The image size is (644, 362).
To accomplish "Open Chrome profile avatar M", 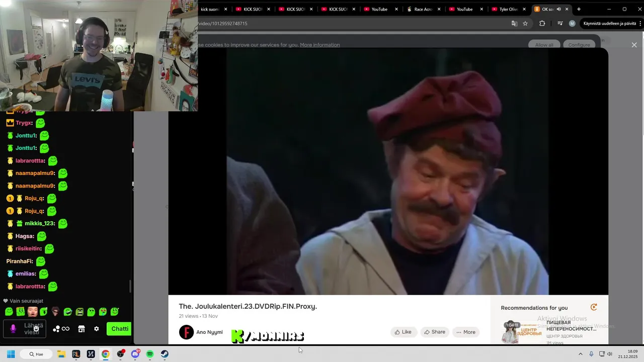I will click(572, 23).
